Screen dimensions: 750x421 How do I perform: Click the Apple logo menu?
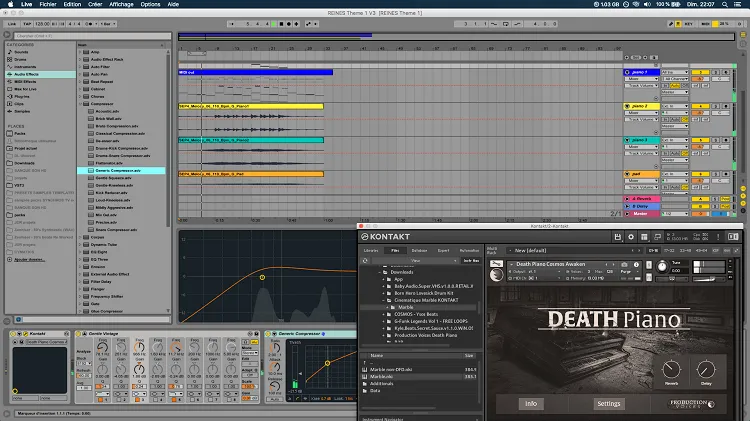10,4
